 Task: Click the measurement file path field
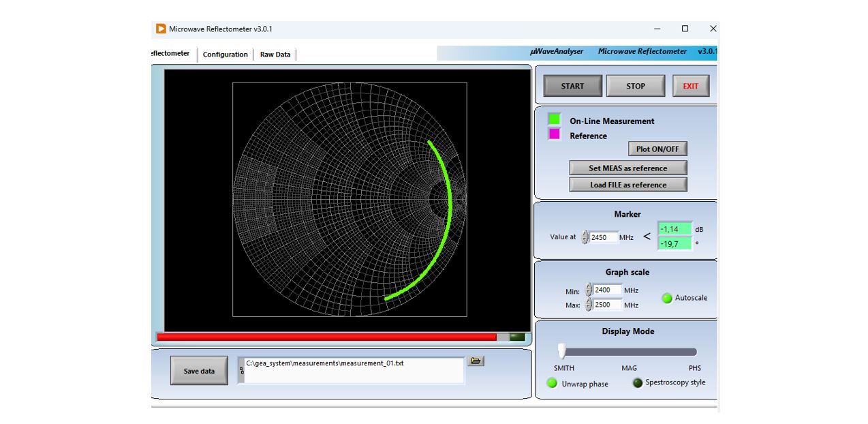pos(354,369)
